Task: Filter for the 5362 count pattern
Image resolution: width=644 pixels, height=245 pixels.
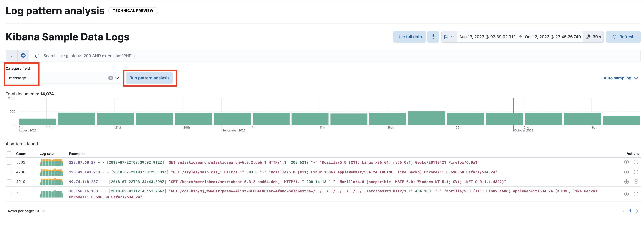Action: coord(626,162)
